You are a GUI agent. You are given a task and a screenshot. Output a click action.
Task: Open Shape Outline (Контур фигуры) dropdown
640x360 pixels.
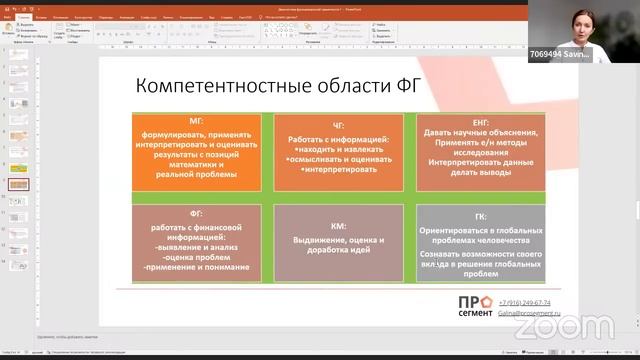pyautogui.click(x=348, y=30)
